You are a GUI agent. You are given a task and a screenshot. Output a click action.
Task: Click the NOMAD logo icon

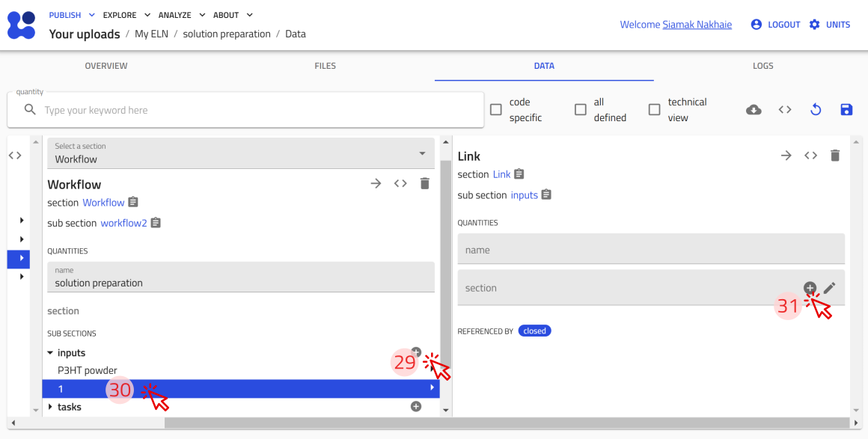22,25
